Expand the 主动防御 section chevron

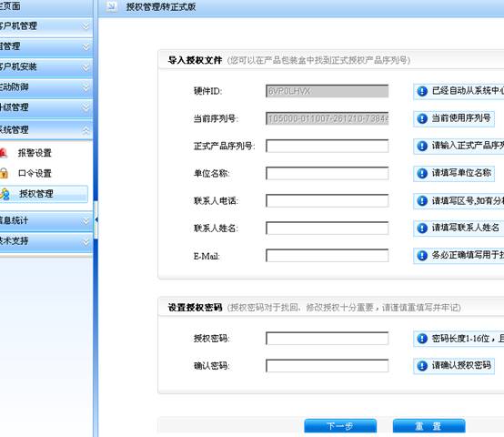[x=86, y=87]
